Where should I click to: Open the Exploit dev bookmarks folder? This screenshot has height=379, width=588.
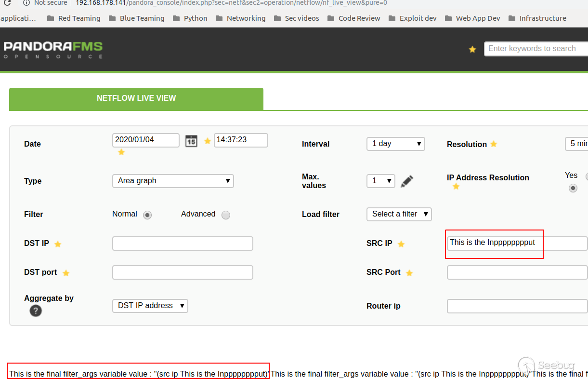click(412, 18)
